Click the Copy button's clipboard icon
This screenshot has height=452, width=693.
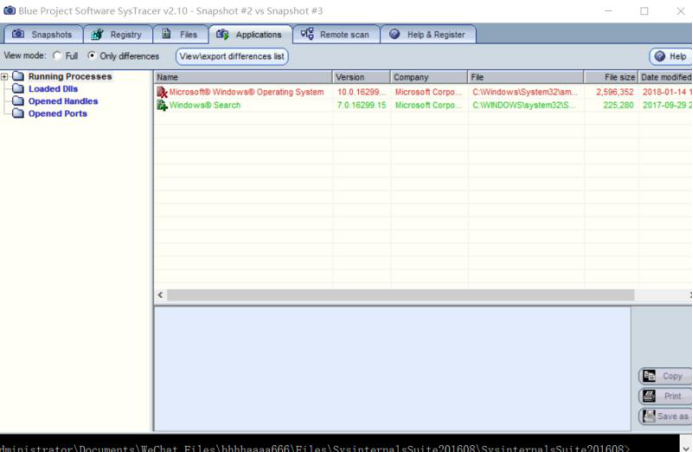(649, 376)
